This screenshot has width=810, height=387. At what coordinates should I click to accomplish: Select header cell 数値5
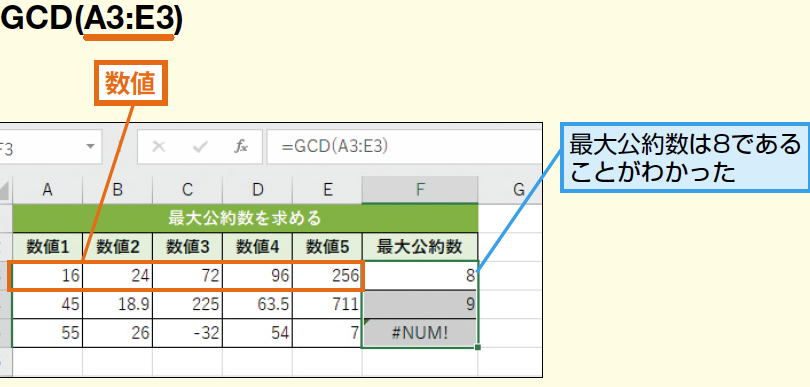tap(327, 247)
